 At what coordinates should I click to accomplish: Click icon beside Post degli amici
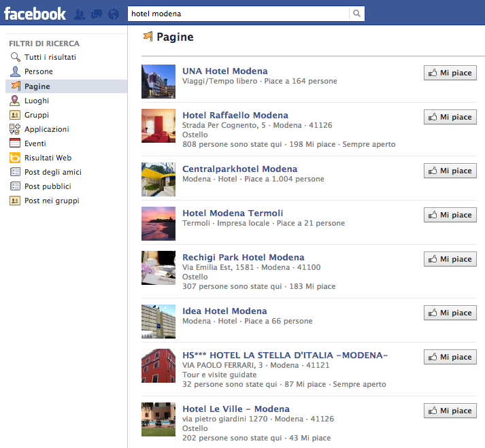pos(15,172)
